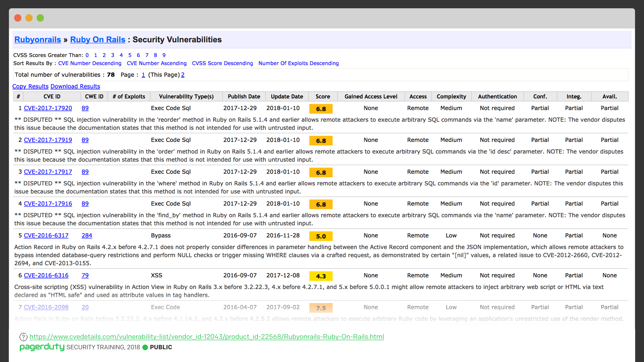Sort by CVE Number Ascending
Screen dimensions: 644x362
157,63
